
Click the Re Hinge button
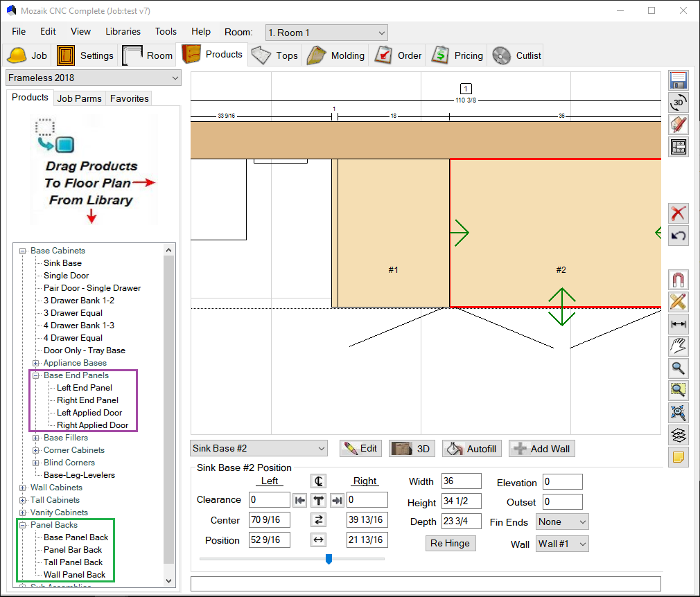coord(450,543)
